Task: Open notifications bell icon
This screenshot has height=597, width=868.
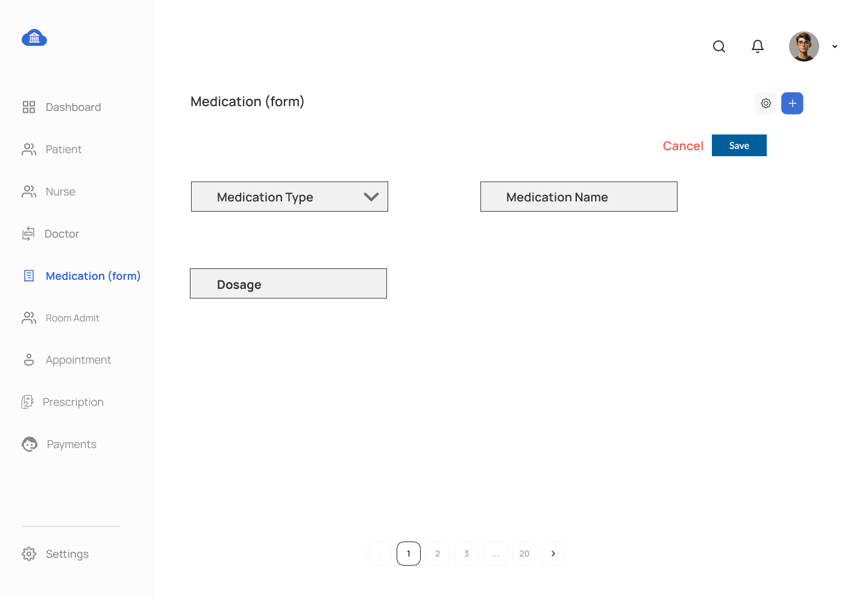Action: 758,46
